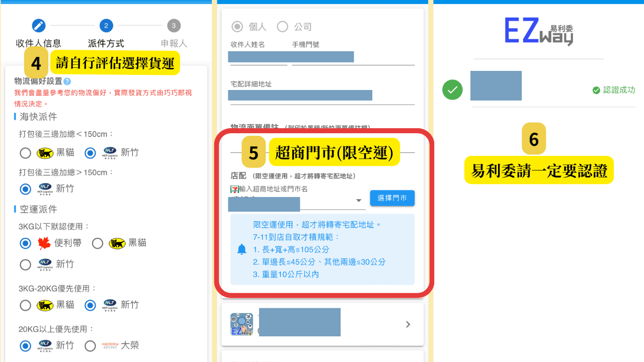
Task: Choose 黑貓 for air parcels under 3KG
Action: [98, 243]
